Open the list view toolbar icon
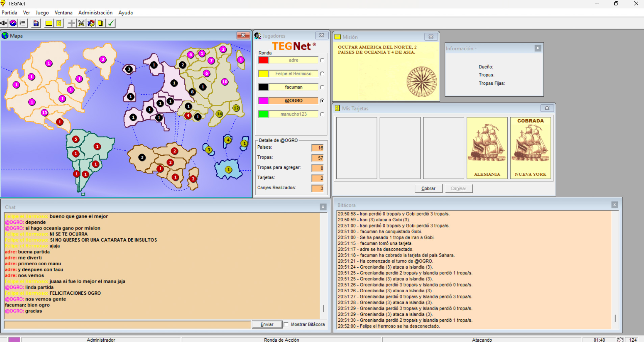This screenshot has height=342, width=644. pyautogui.click(x=23, y=23)
